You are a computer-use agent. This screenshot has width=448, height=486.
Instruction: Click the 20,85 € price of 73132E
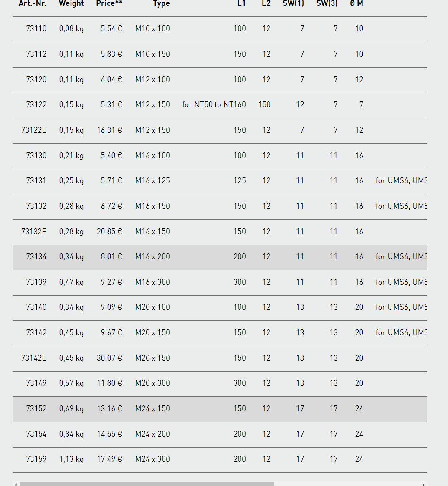[x=109, y=232]
